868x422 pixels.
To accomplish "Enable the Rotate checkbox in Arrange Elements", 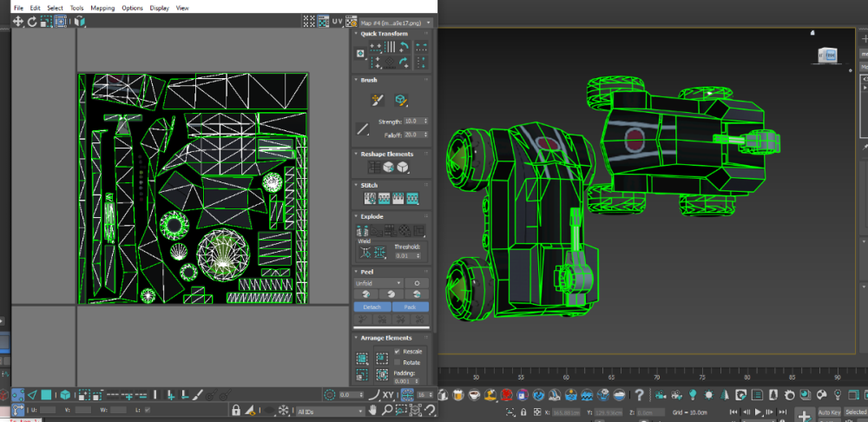I will [x=398, y=362].
